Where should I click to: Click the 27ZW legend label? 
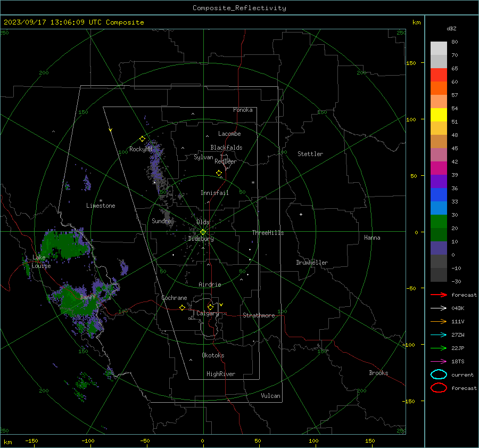458,335
